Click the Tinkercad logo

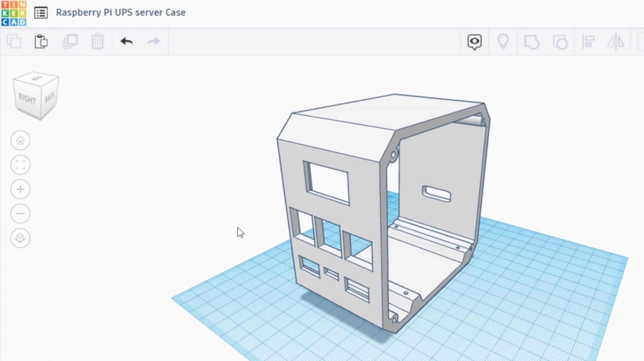tap(14, 13)
